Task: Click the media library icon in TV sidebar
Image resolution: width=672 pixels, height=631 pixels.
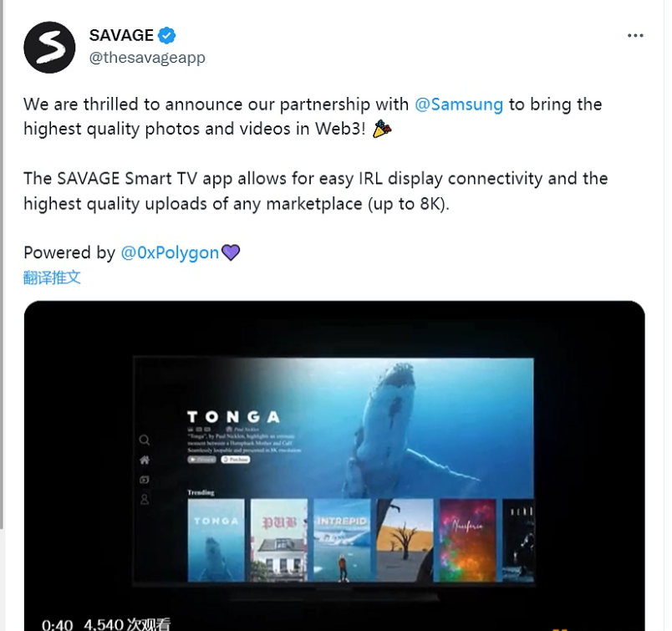Action: pyautogui.click(x=145, y=480)
